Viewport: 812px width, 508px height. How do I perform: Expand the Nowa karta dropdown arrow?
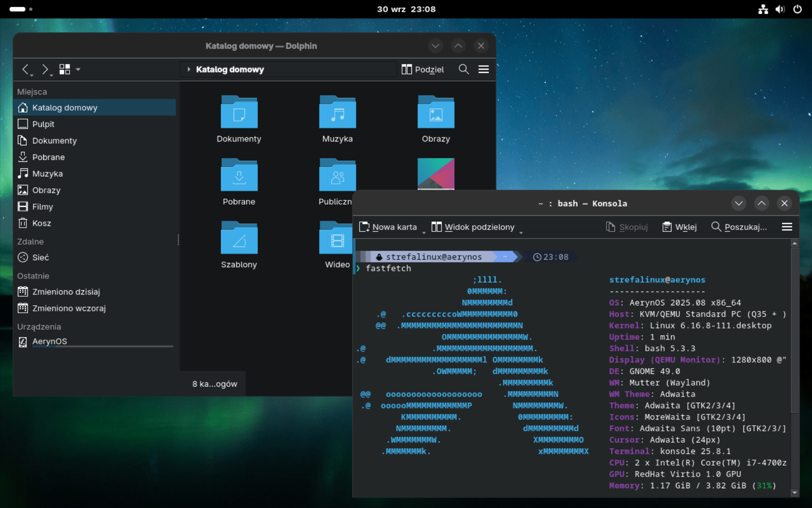[x=424, y=232]
